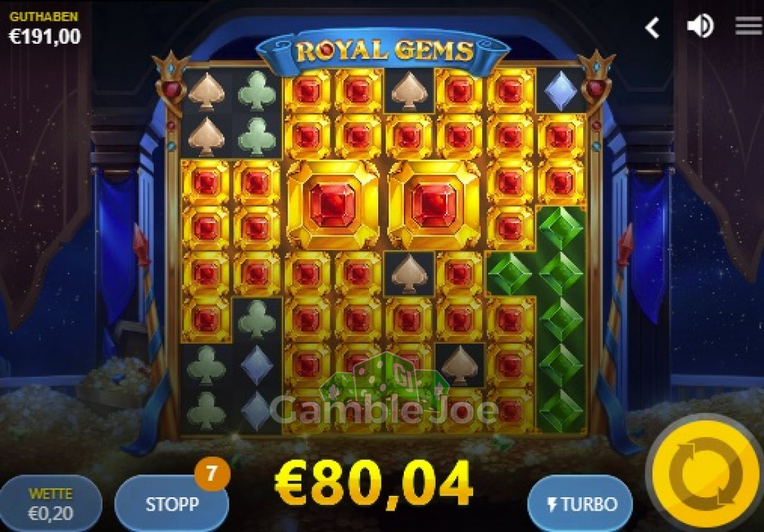Click the blue diamond in top-right reel corner

click(560, 91)
